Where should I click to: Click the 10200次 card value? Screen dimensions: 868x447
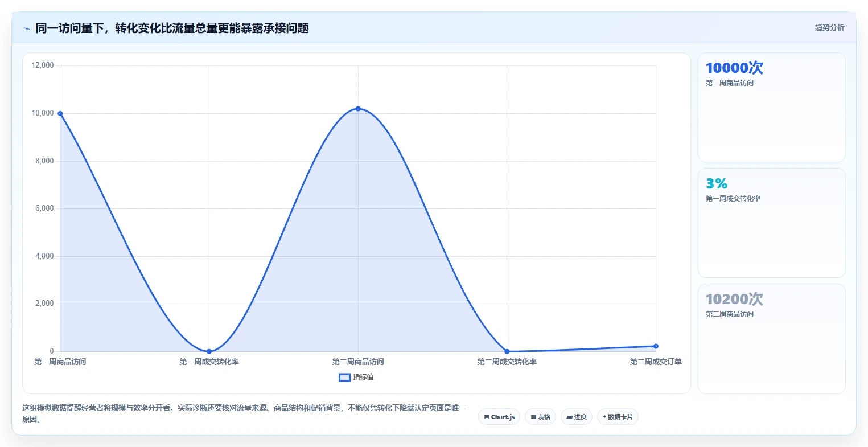[x=734, y=299]
